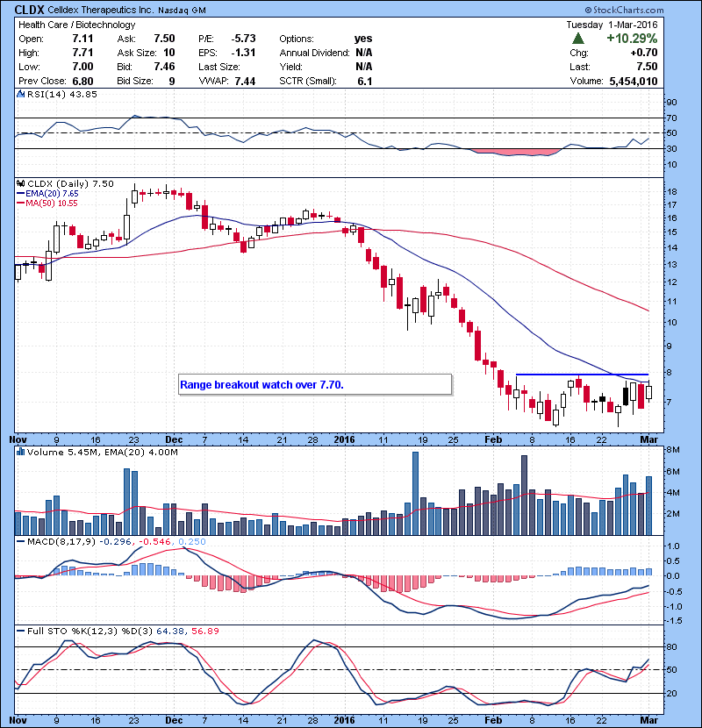This screenshot has width=702, height=728.
Task: Click the Feb label on bottom date axis
Action: pyautogui.click(x=493, y=720)
